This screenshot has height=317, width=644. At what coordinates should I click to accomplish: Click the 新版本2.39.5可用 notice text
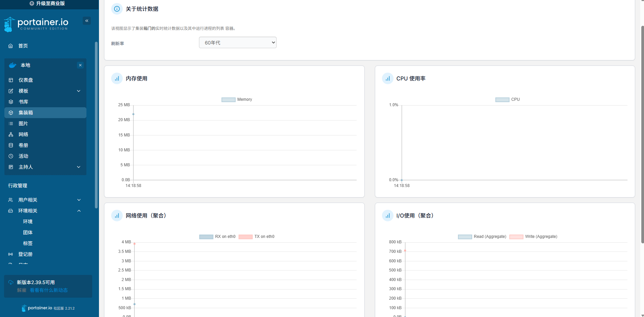point(36,282)
